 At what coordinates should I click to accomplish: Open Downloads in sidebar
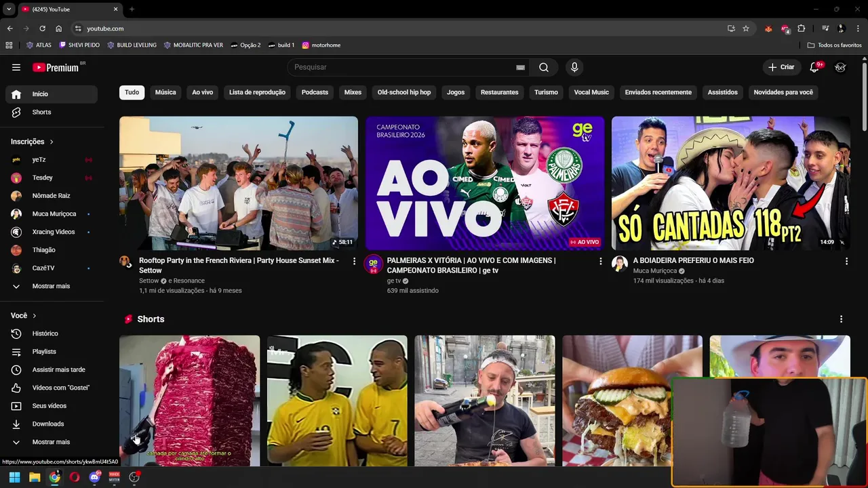click(x=52, y=424)
